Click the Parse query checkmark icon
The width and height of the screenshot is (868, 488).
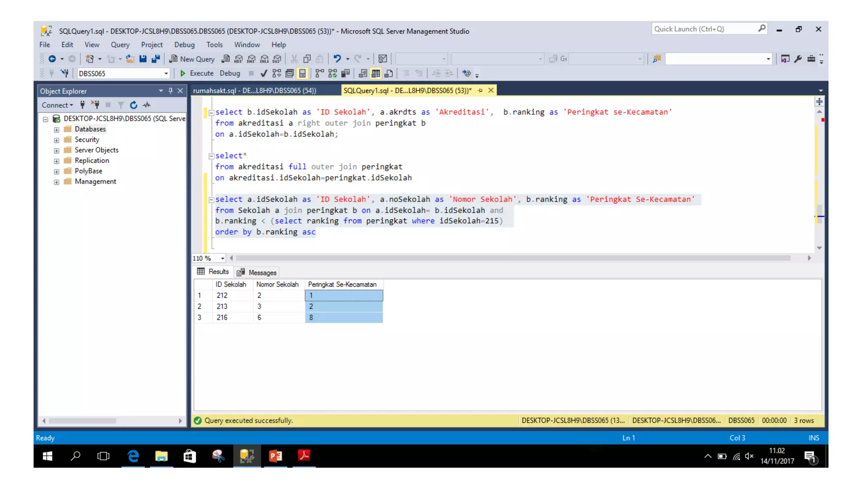264,73
